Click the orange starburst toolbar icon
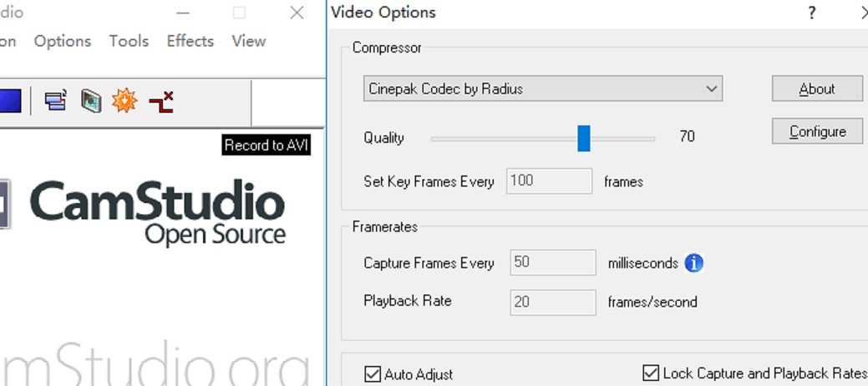Screen dimensions: 868x386 pos(124,101)
